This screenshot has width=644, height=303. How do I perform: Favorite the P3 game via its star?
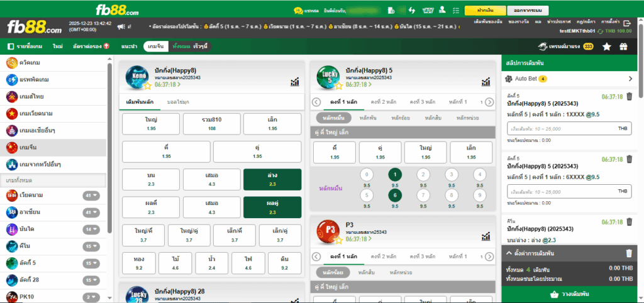pos(338,240)
